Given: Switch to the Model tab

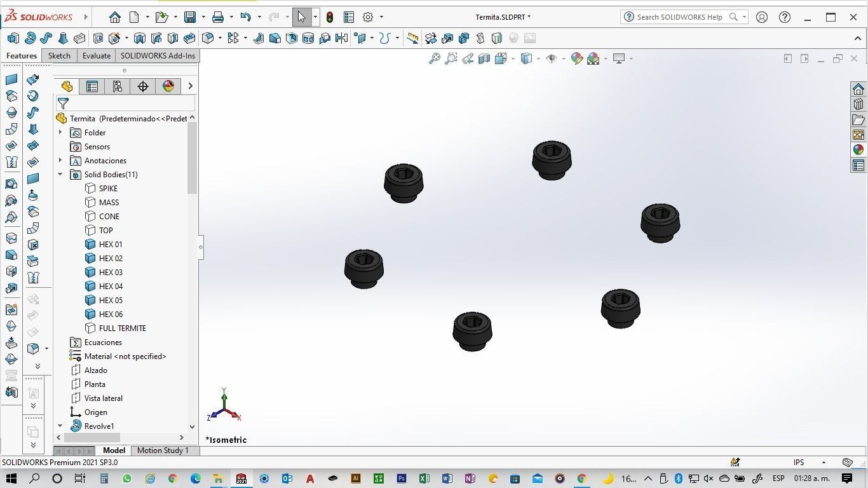Looking at the screenshot, I should 114,451.
